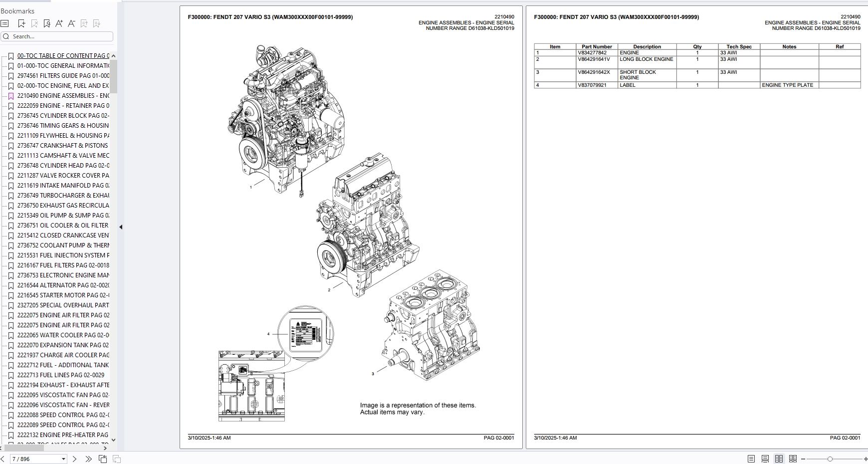Open bookmark 2736746 TIMING GEARS & HOUSING

63,126
